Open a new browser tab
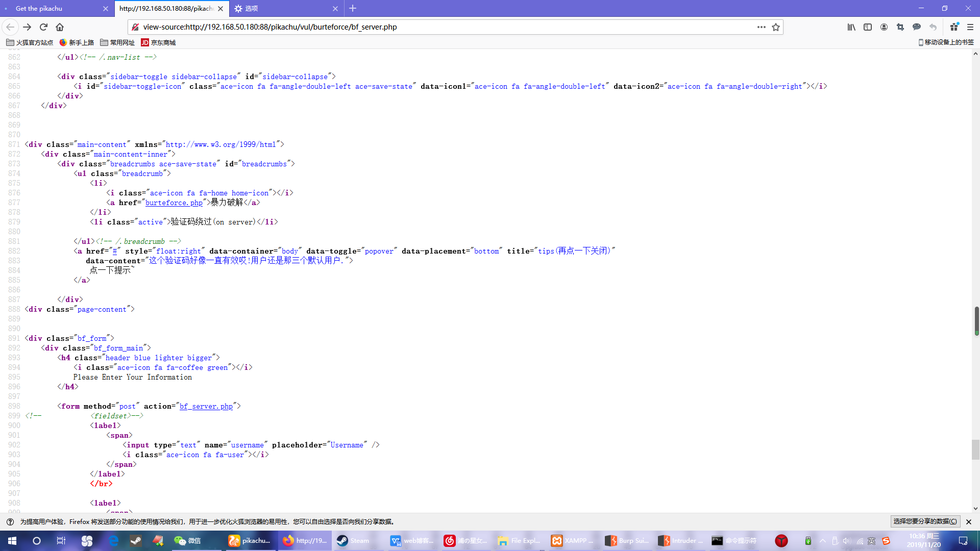 (x=353, y=8)
